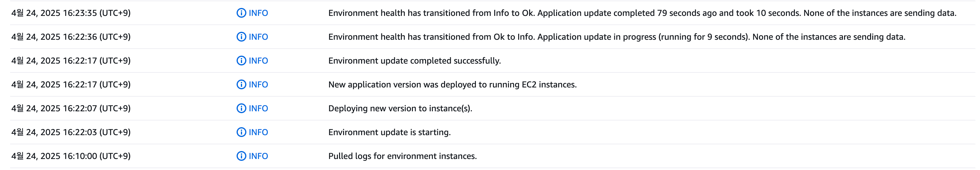Click the 'transitioned from Info to Ok' message
Screen dimensions: 980x170
(x=642, y=13)
